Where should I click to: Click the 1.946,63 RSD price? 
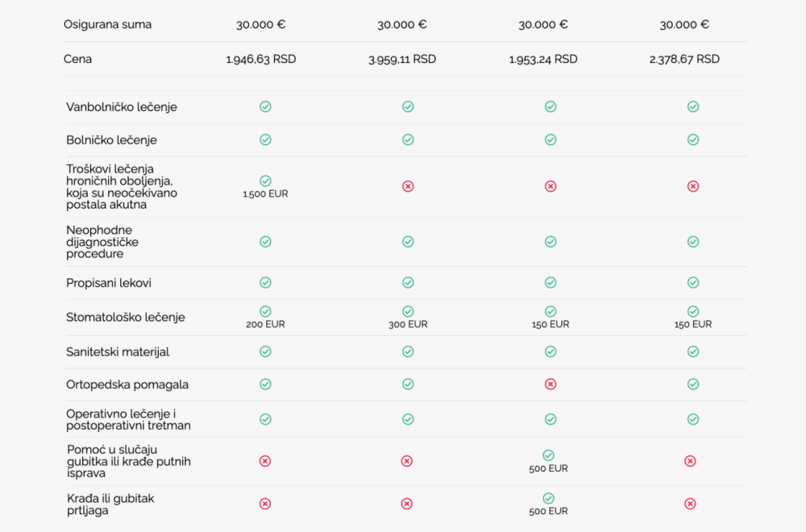tap(261, 59)
